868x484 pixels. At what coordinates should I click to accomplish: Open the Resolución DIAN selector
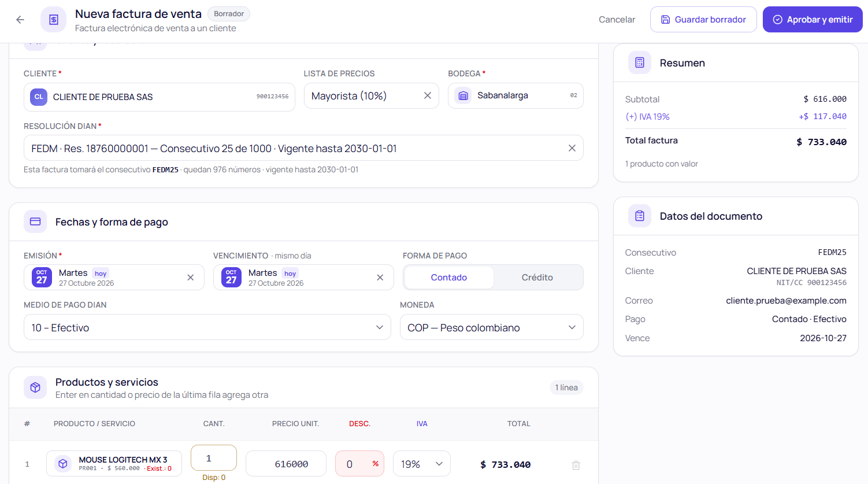click(303, 148)
